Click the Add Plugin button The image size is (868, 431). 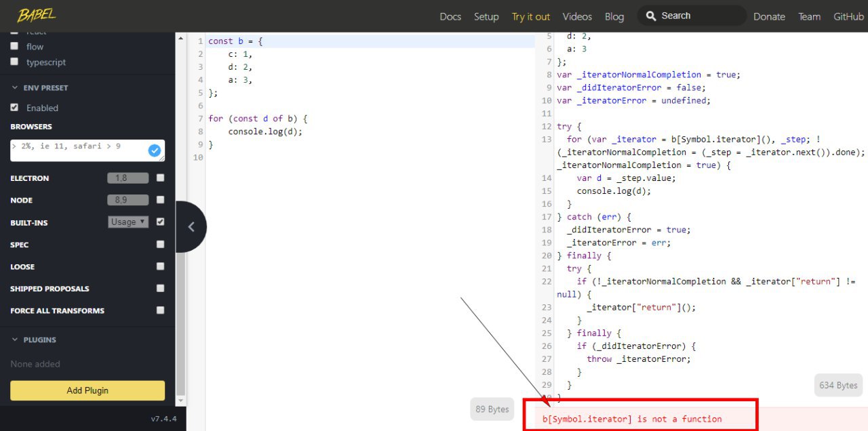(x=87, y=390)
